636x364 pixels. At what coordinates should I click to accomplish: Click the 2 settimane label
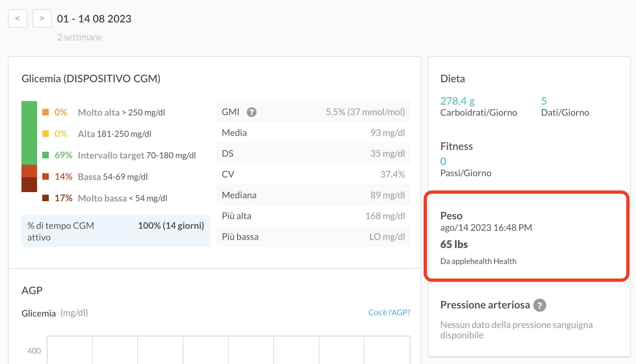pos(80,37)
